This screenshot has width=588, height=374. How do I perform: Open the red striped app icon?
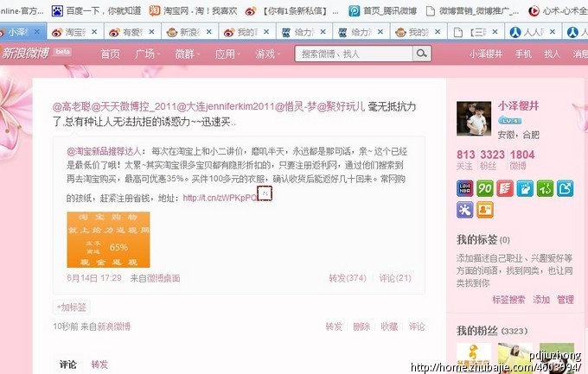(x=505, y=188)
